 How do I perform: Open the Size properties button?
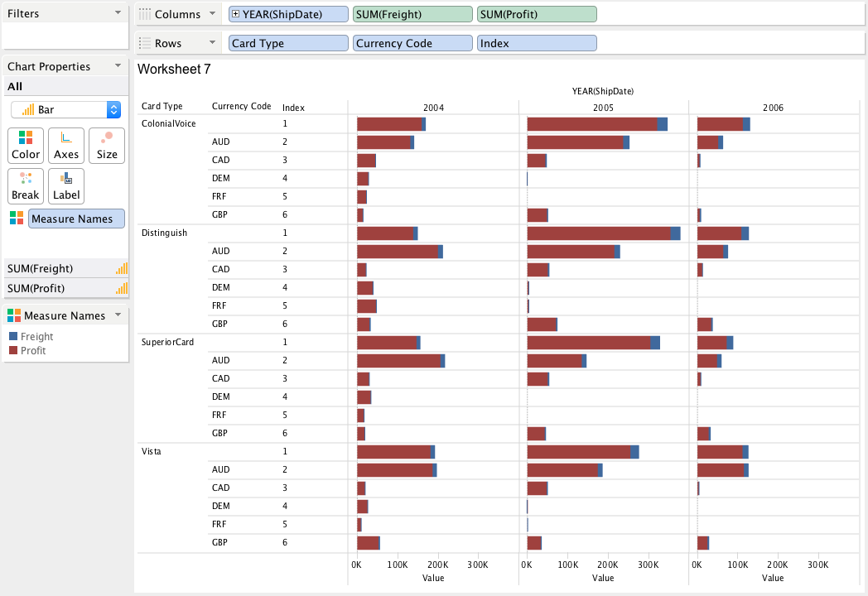[107, 146]
